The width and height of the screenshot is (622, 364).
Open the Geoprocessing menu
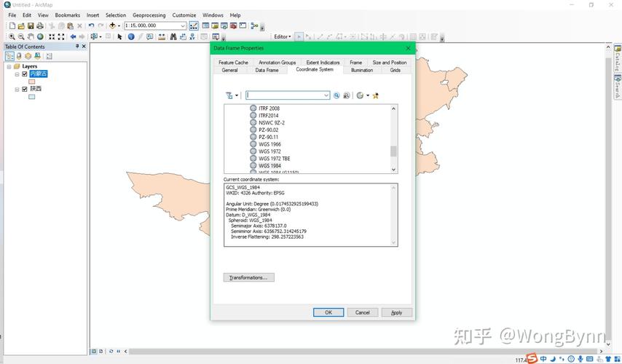149,15
